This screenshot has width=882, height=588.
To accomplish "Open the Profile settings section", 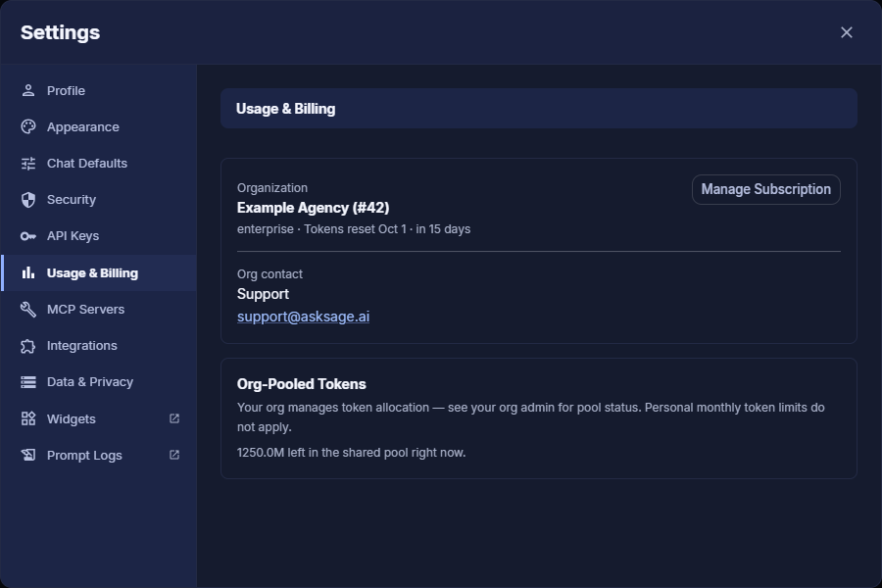I will point(100,90).
